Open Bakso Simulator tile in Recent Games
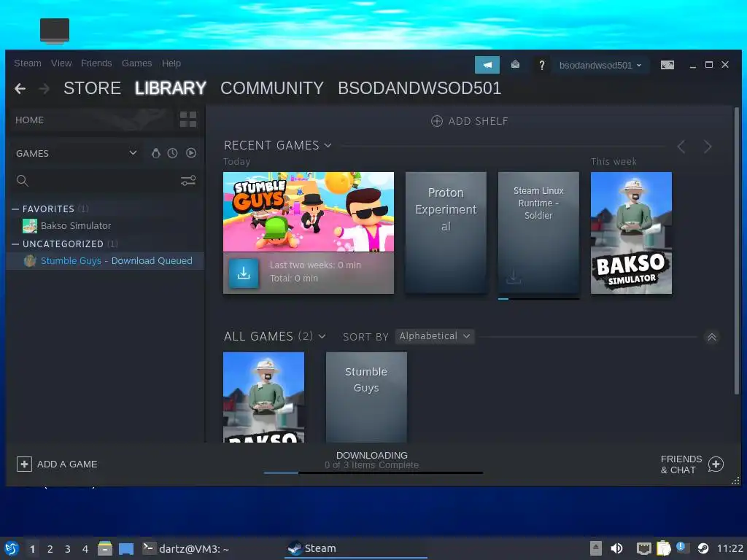 point(631,233)
